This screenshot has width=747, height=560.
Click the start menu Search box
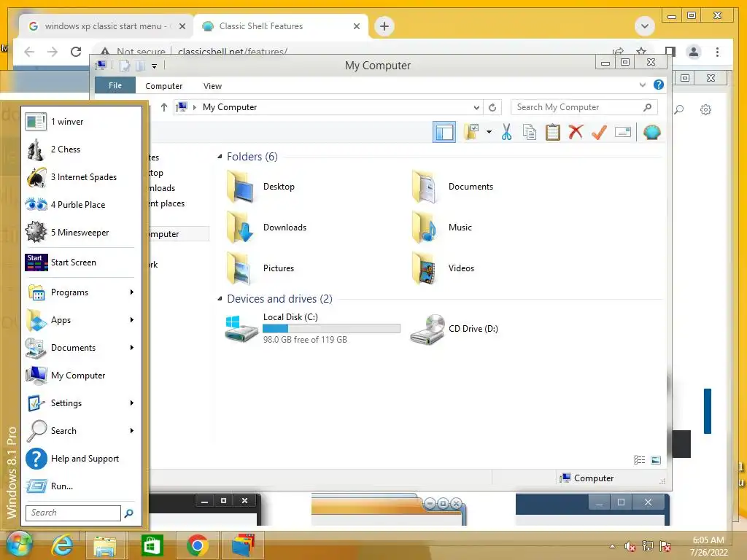click(73, 513)
